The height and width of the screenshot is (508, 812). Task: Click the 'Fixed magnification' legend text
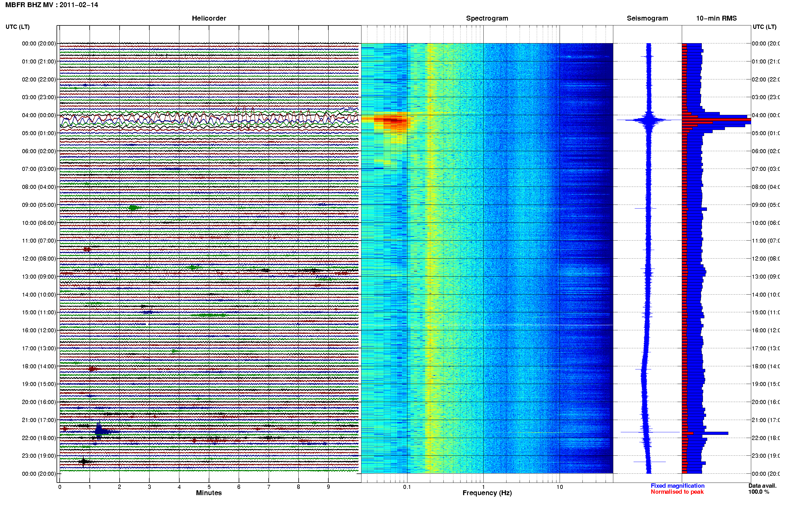pyautogui.click(x=678, y=486)
